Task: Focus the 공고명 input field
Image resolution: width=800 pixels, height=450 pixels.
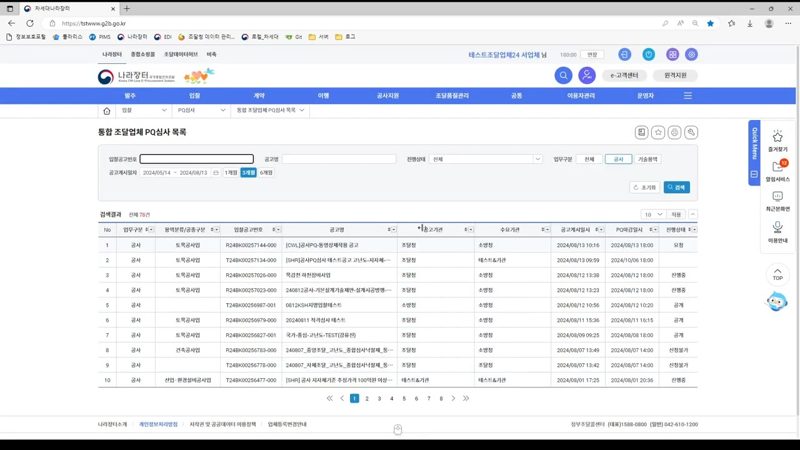Action: click(x=339, y=159)
